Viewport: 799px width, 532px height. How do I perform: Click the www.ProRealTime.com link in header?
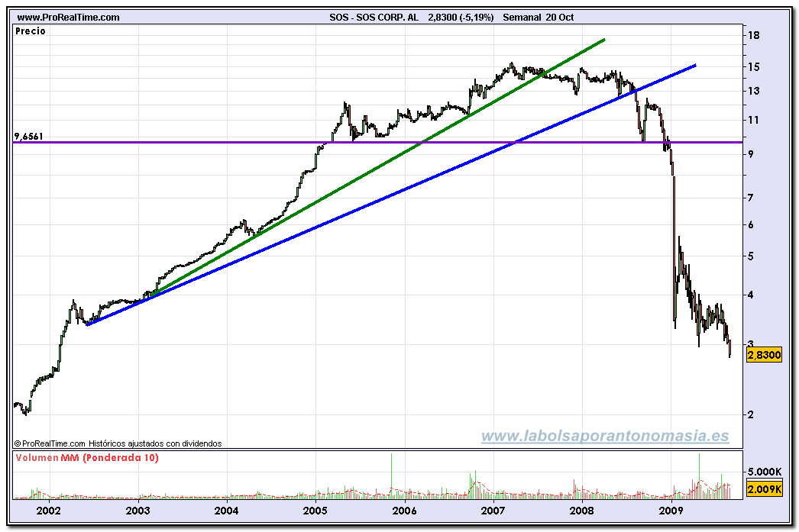[68, 17]
